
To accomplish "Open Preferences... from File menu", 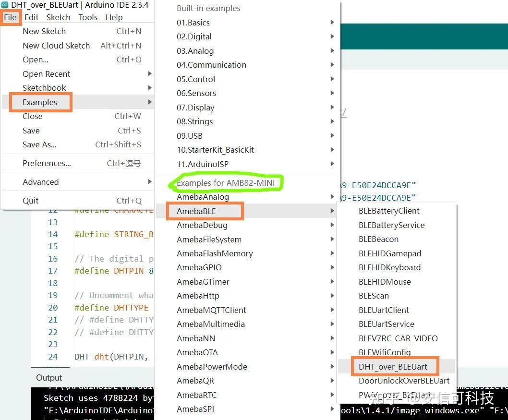I will (x=78, y=163).
